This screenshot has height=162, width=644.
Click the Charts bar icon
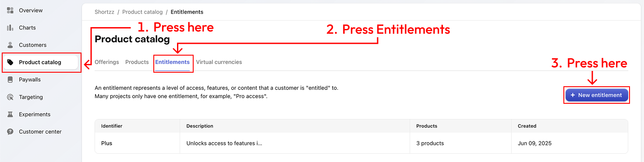[10, 28]
